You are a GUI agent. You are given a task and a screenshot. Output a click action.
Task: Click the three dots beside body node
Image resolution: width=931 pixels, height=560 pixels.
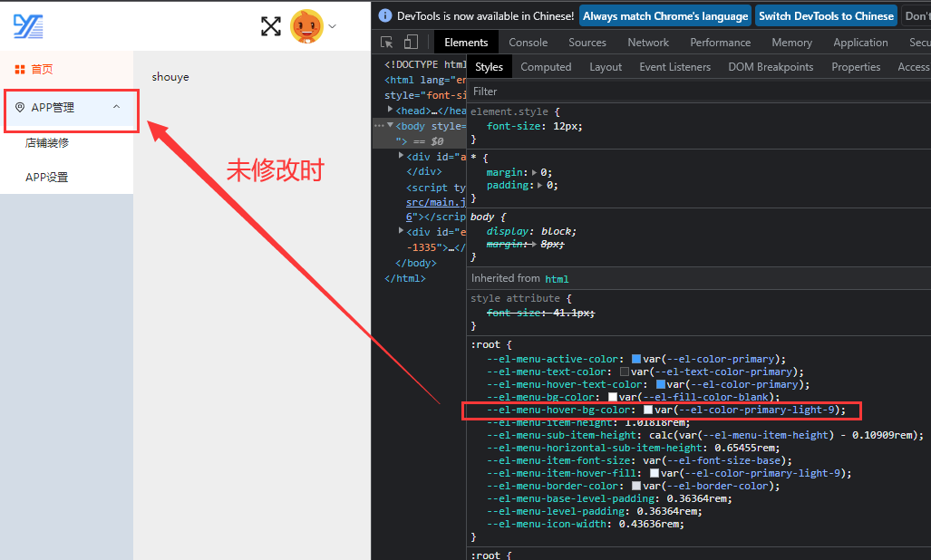click(378, 126)
